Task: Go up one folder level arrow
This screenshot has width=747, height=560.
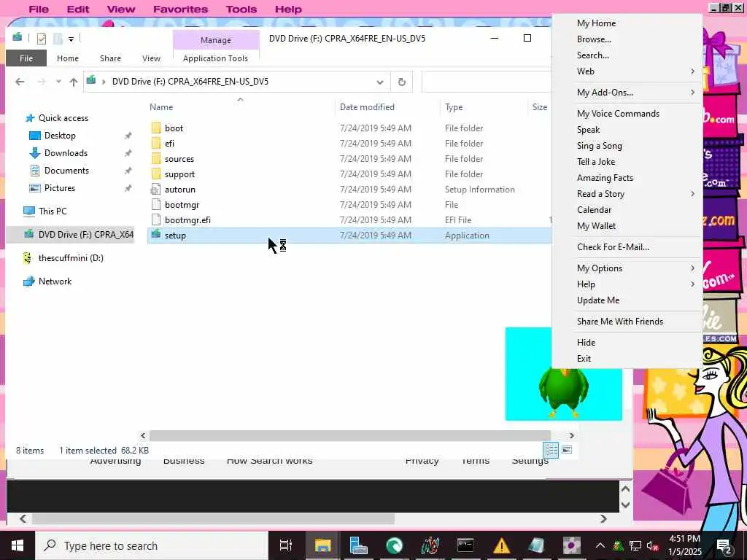Action: pyautogui.click(x=74, y=82)
